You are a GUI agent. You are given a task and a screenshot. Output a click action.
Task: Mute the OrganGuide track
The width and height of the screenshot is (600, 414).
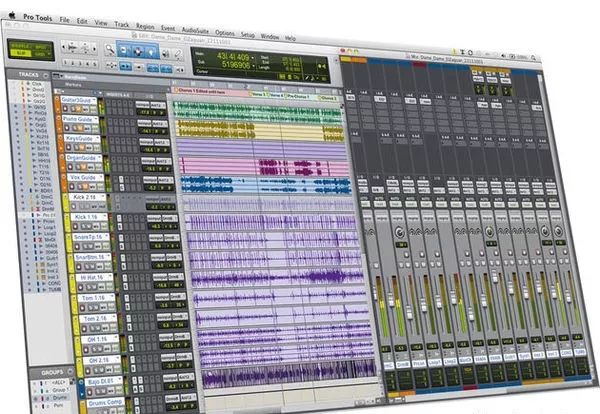pyautogui.click(x=84, y=167)
